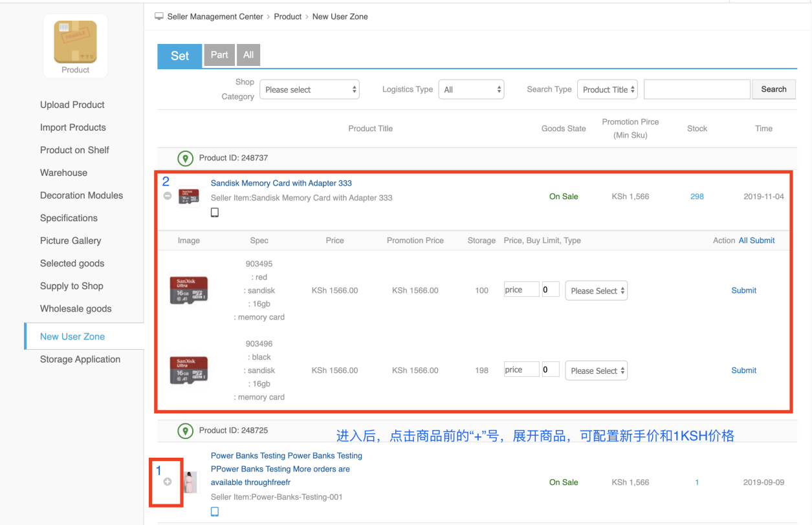Viewport: 812px width, 525px height.
Task: Click stock count 298 for the Sandisk product
Action: [x=697, y=197]
